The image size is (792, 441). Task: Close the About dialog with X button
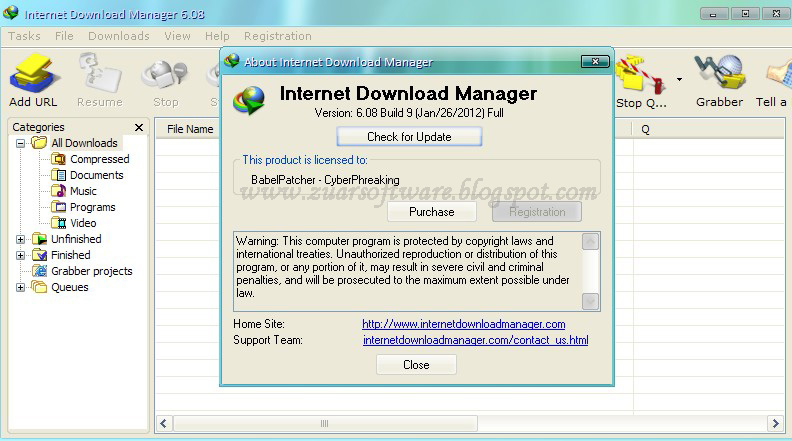point(595,62)
